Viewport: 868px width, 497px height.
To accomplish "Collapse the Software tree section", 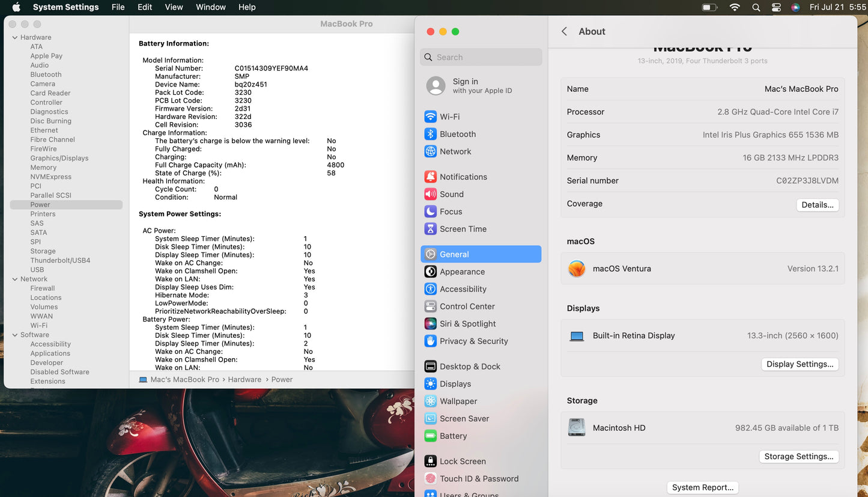I will (15, 335).
